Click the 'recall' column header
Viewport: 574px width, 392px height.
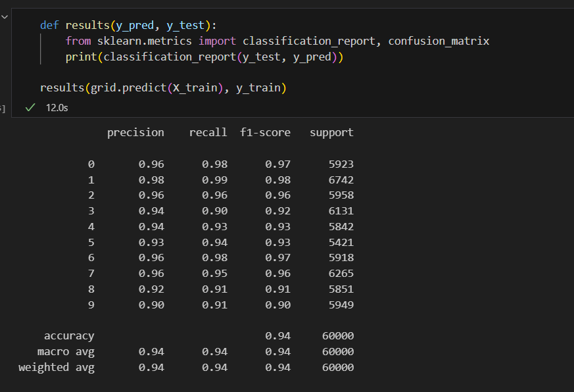pyautogui.click(x=208, y=132)
